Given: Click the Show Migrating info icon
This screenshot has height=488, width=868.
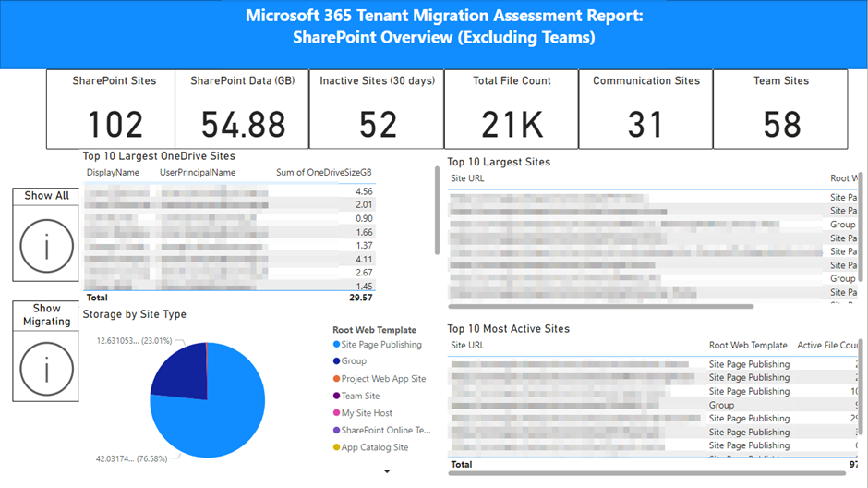Looking at the screenshot, I should (46, 369).
